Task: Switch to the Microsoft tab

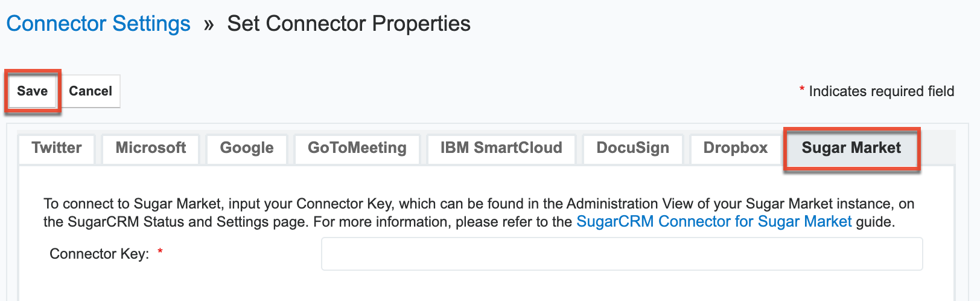Action: point(151,148)
